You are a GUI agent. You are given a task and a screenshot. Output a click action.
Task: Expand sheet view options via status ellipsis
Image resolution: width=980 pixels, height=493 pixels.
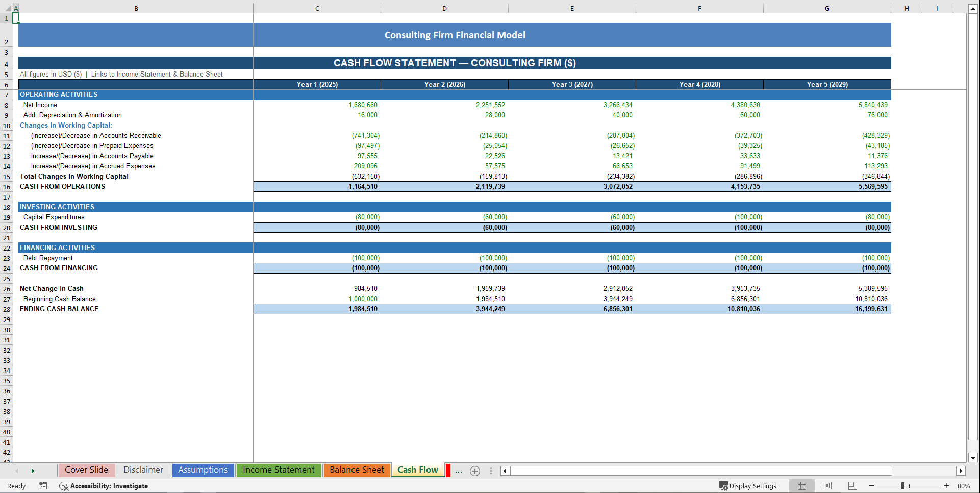[x=491, y=471]
